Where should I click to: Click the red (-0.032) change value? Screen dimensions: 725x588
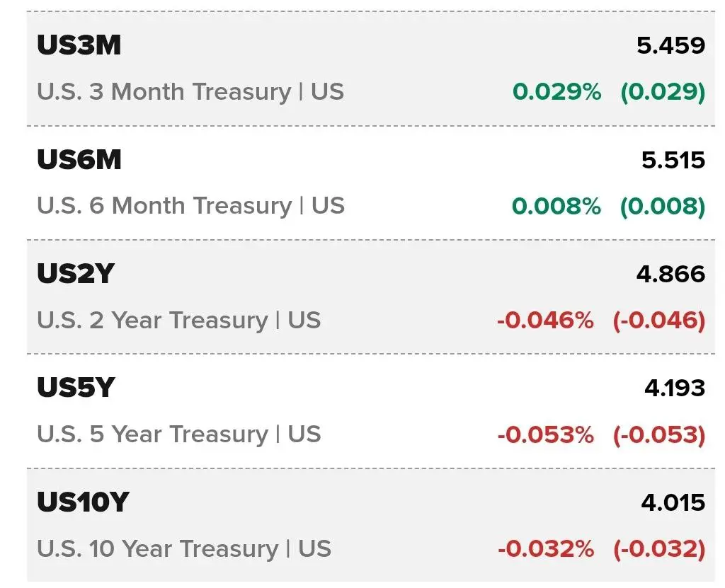[659, 549]
